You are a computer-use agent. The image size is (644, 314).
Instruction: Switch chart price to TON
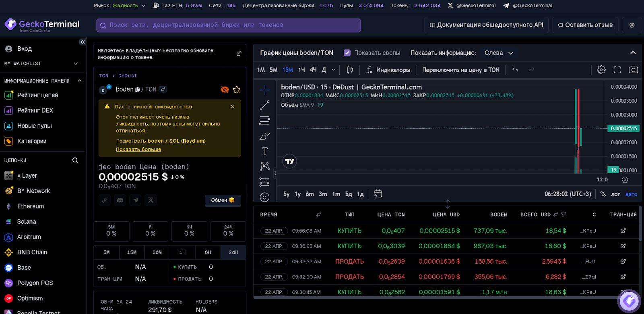(x=461, y=70)
